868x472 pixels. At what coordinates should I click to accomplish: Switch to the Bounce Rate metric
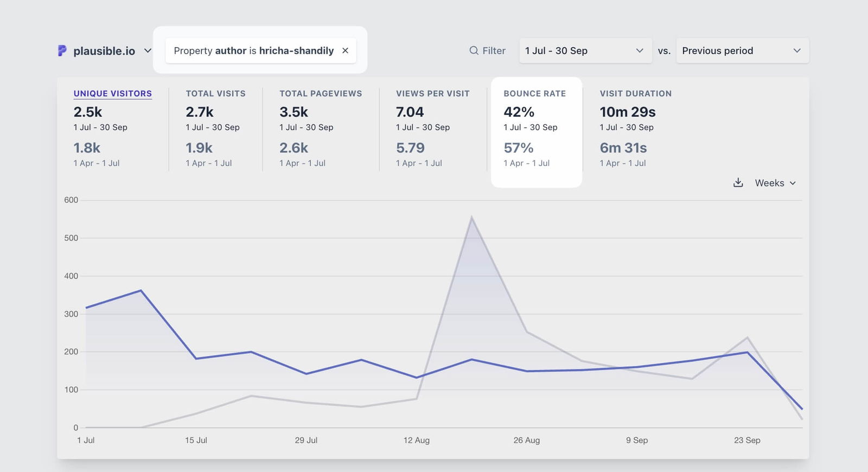point(534,93)
